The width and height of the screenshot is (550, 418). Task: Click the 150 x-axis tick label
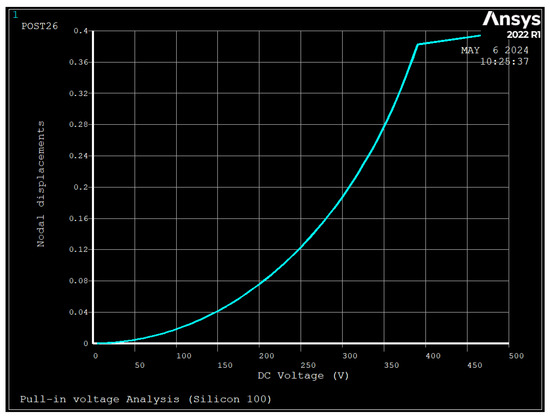[x=225, y=365]
